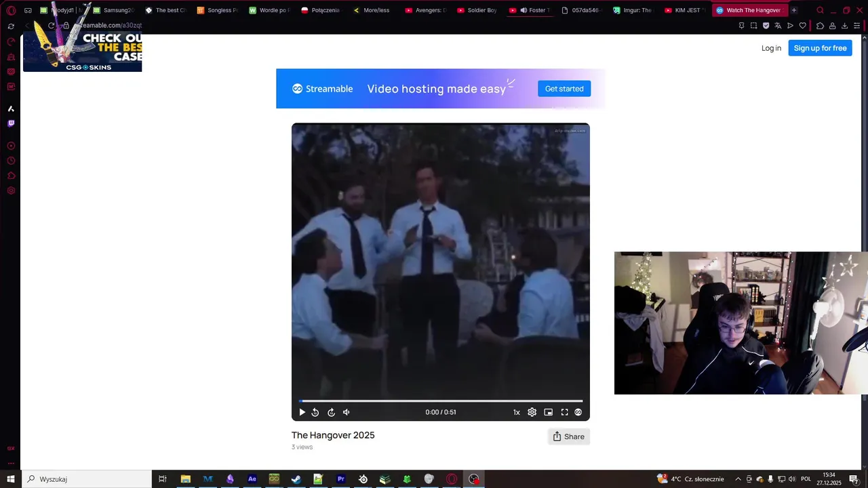This screenshot has width=868, height=488.
Task: Click Sign up for free button
Action: point(820,48)
